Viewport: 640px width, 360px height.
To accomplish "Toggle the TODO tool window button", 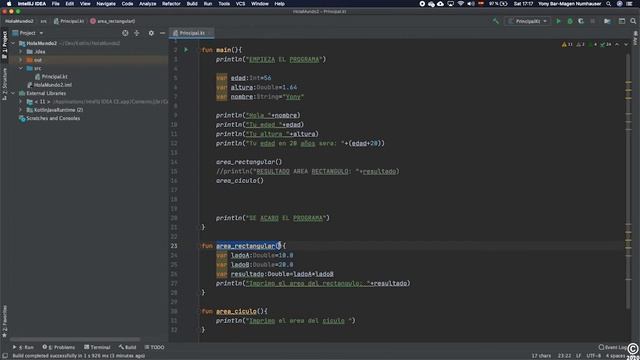I will [154, 347].
